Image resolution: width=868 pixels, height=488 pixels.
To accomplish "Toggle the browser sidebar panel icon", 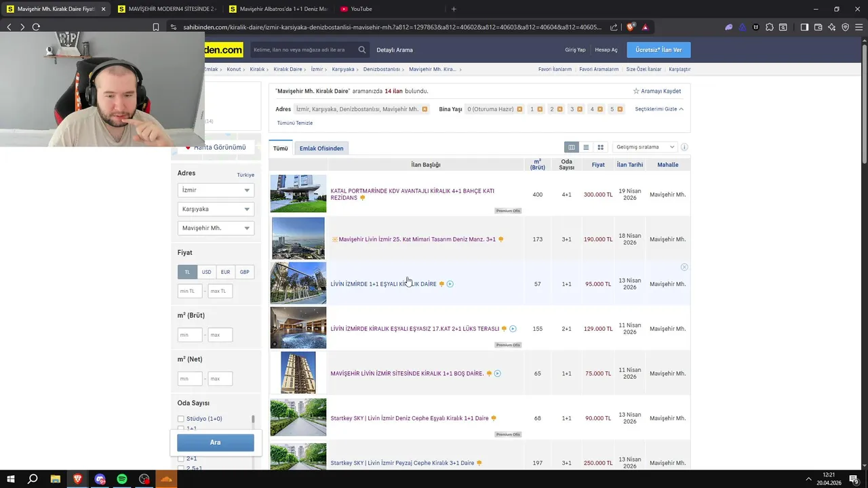I will tap(804, 27).
